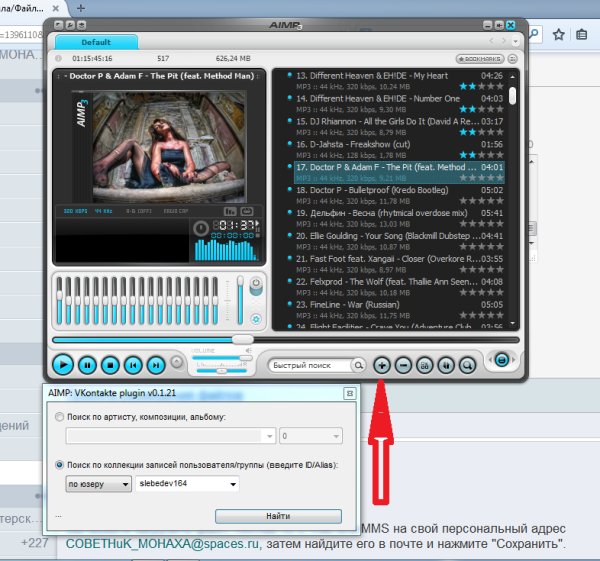
Task: Select track 16. D-Jahsta - Freakshow (cut)
Action: (x=399, y=150)
